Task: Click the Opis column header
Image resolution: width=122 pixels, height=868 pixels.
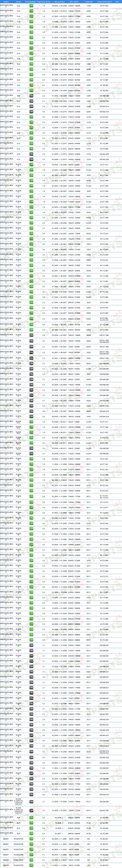Action: (x=117, y=2)
